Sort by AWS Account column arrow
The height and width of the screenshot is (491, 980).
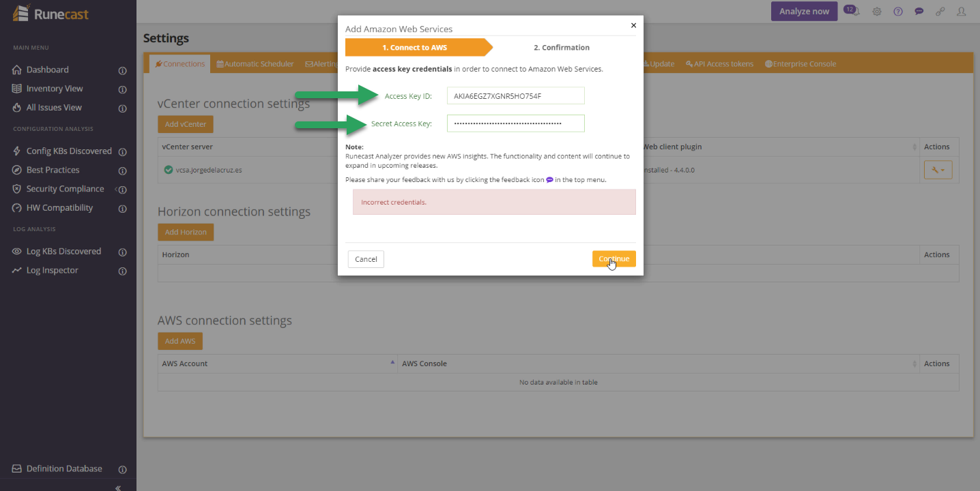click(x=392, y=363)
